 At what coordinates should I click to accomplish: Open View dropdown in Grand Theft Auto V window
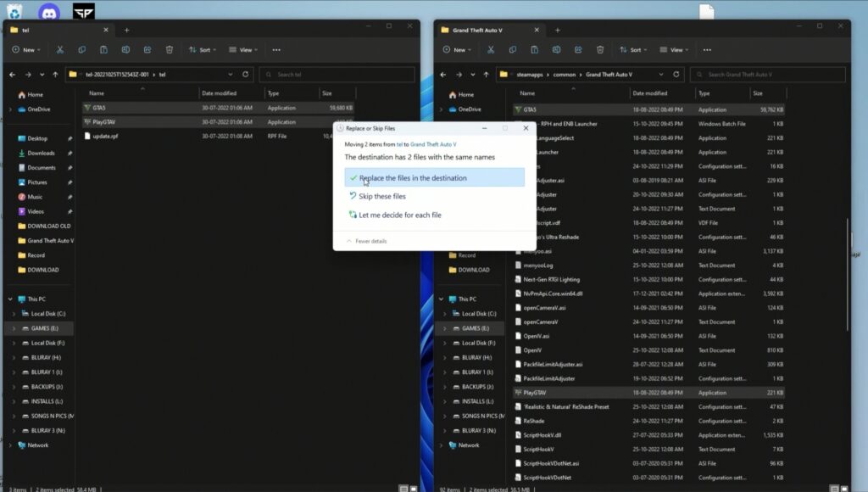(674, 50)
